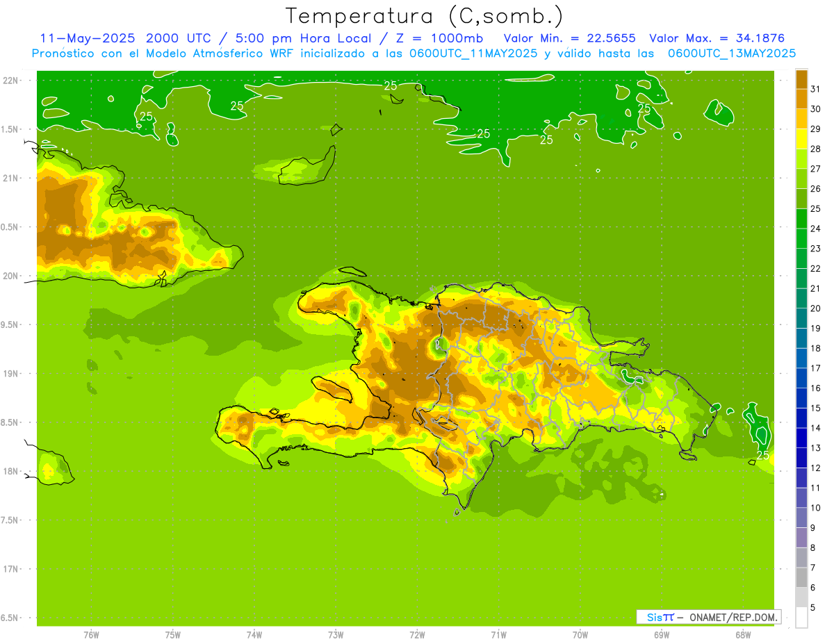834x644 pixels.
Task: Click the longitude axis label "71W"
Action: click(x=498, y=635)
